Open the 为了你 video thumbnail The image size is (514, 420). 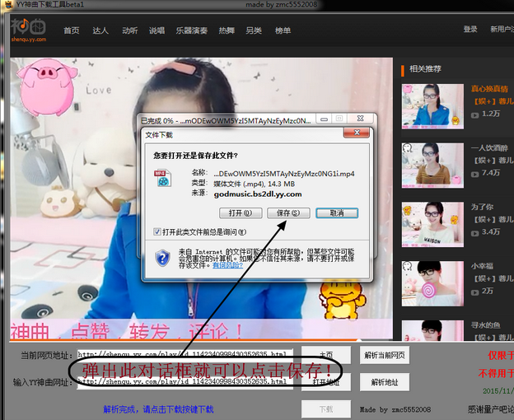point(432,225)
